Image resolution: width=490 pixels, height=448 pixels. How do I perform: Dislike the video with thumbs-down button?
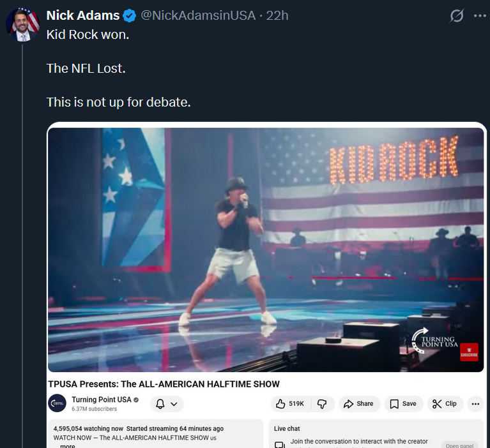322,403
